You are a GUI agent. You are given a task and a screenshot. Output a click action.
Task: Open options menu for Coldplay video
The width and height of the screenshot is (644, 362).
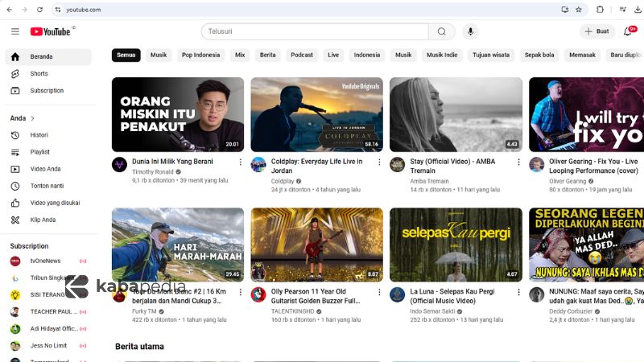379,162
